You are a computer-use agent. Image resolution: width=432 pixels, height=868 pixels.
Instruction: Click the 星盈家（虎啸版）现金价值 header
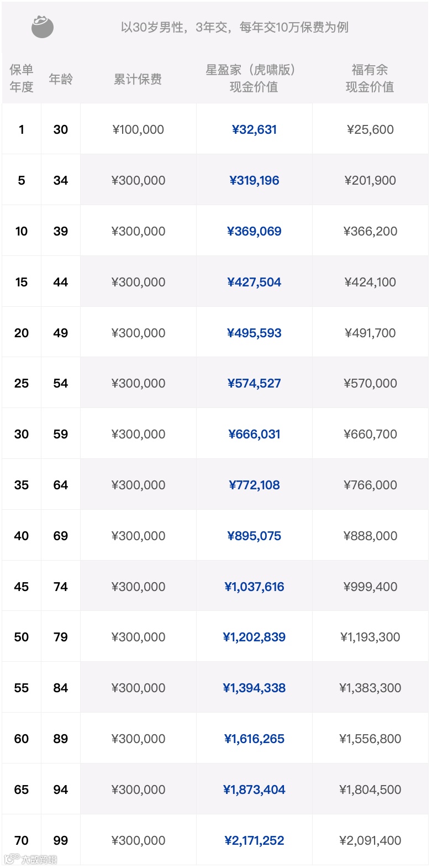point(254,78)
